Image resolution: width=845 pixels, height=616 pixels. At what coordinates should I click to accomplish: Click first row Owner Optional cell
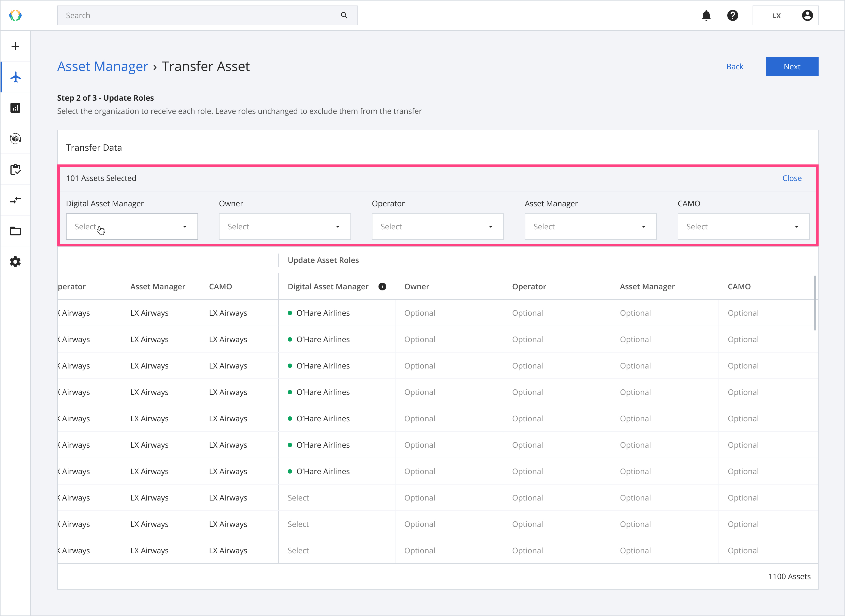(x=449, y=313)
